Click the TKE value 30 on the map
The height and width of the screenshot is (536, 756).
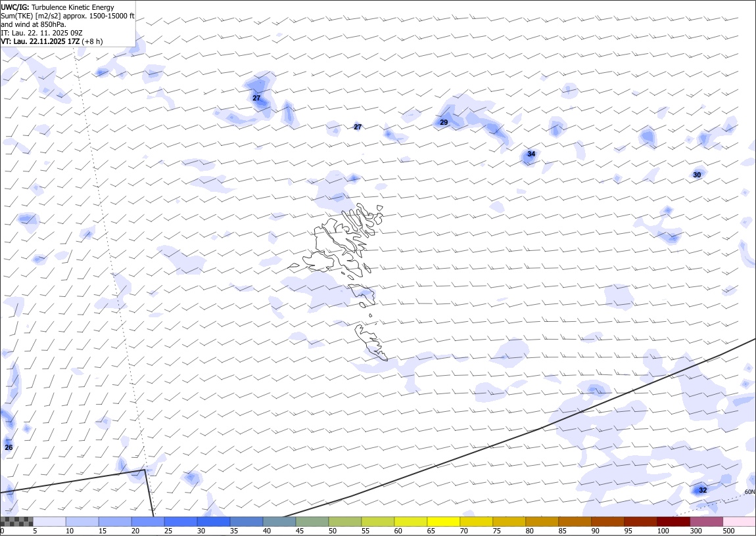click(697, 175)
